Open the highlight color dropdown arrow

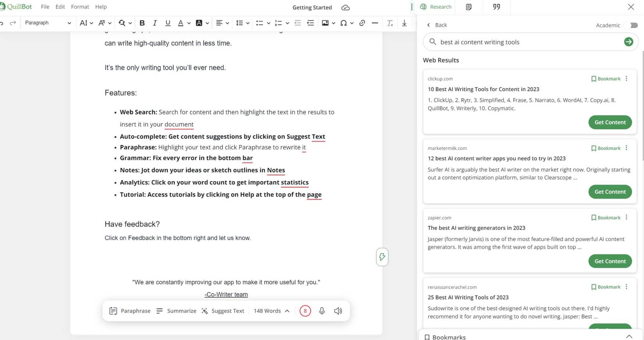[x=207, y=23]
